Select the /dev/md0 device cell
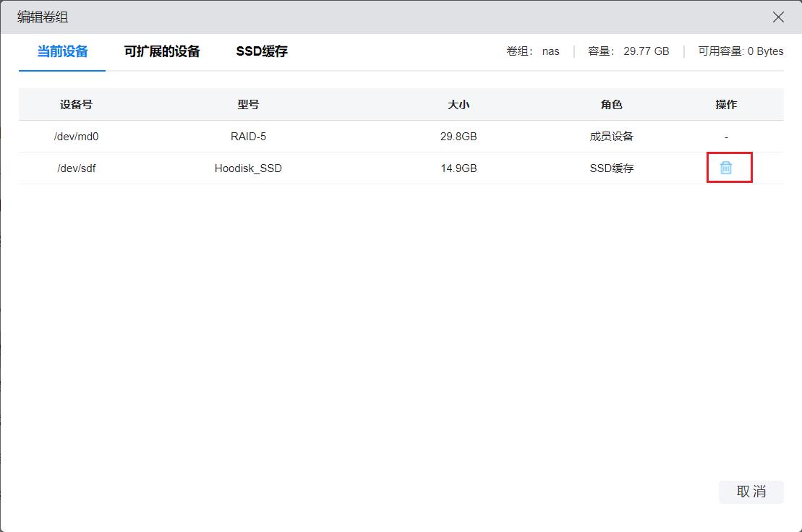The image size is (802, 532). (x=76, y=137)
